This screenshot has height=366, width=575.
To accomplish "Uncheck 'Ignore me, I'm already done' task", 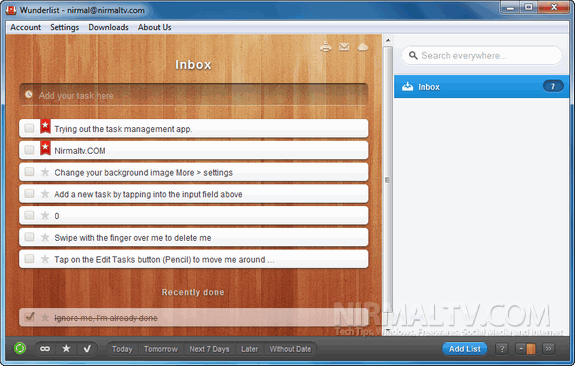I will click(29, 316).
